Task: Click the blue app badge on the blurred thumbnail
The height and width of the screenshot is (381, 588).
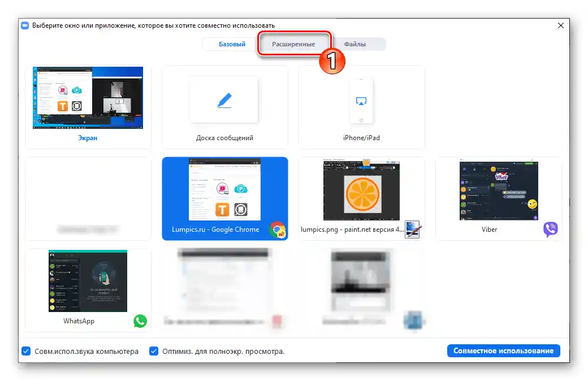Action: pos(414,321)
